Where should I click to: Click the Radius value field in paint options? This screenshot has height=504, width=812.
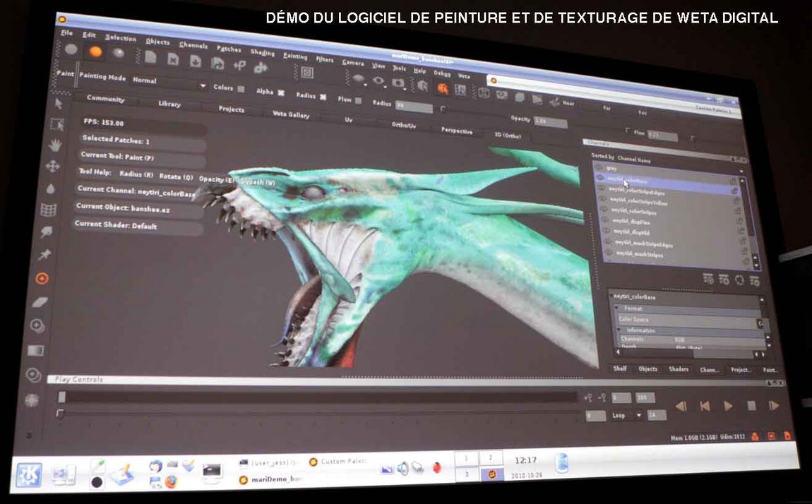point(414,107)
